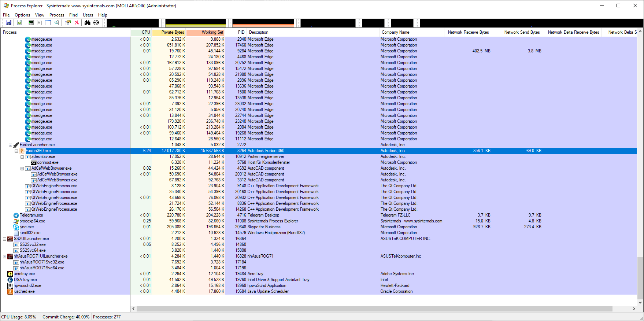Collapse the nhAsusROG71UILauncher.exe tree node
Viewport: 644px width, 321px height.
pyautogui.click(x=4, y=257)
